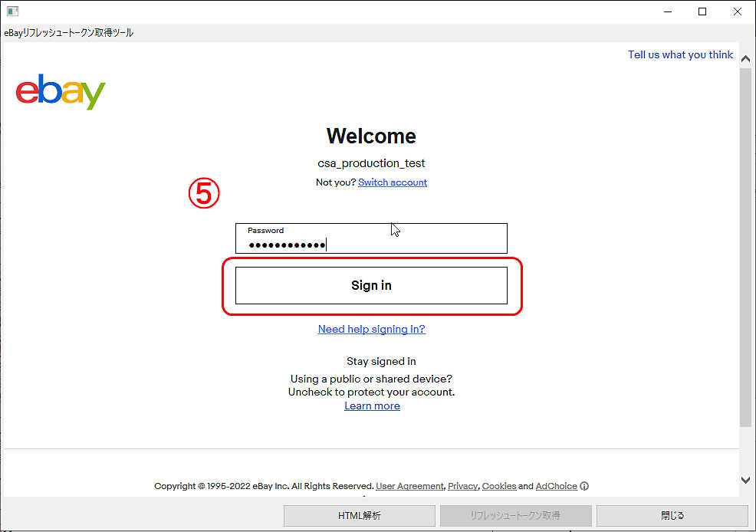The width and height of the screenshot is (756, 532).
Task: Maximize the window
Action: tap(702, 11)
